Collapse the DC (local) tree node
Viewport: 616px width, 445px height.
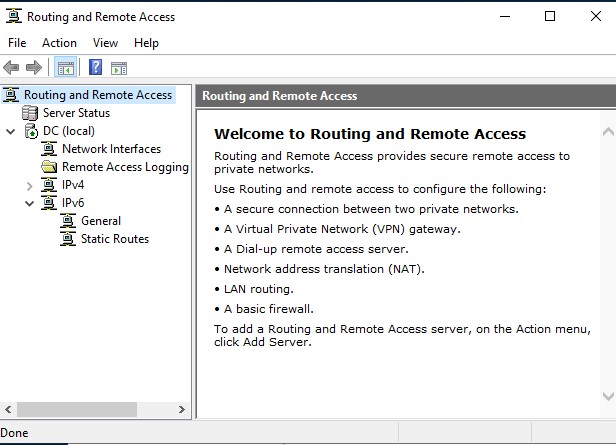pyautogui.click(x=11, y=132)
